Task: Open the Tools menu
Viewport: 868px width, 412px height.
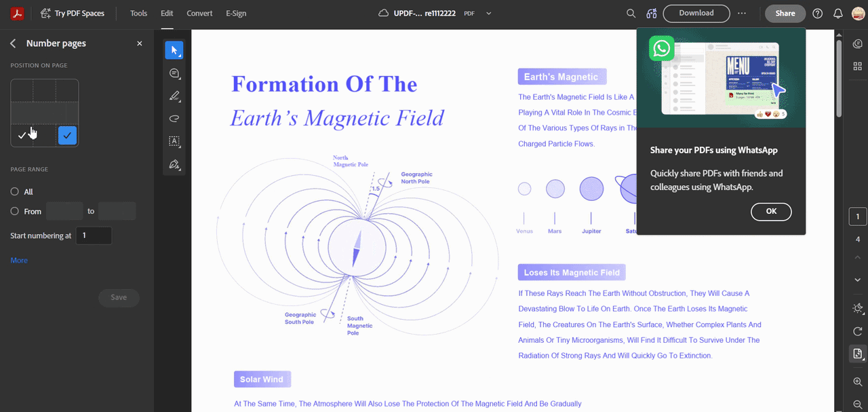Action: (138, 14)
